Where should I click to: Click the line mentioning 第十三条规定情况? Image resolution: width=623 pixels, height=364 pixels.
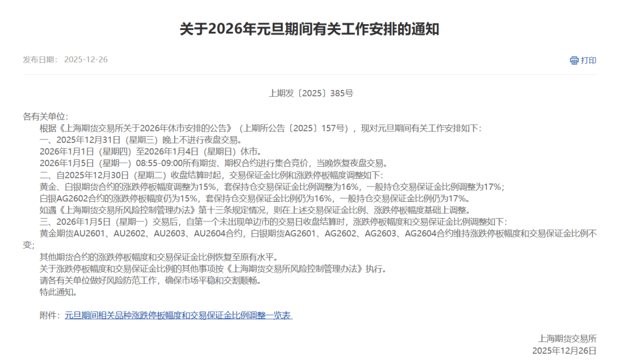pyautogui.click(x=250, y=210)
